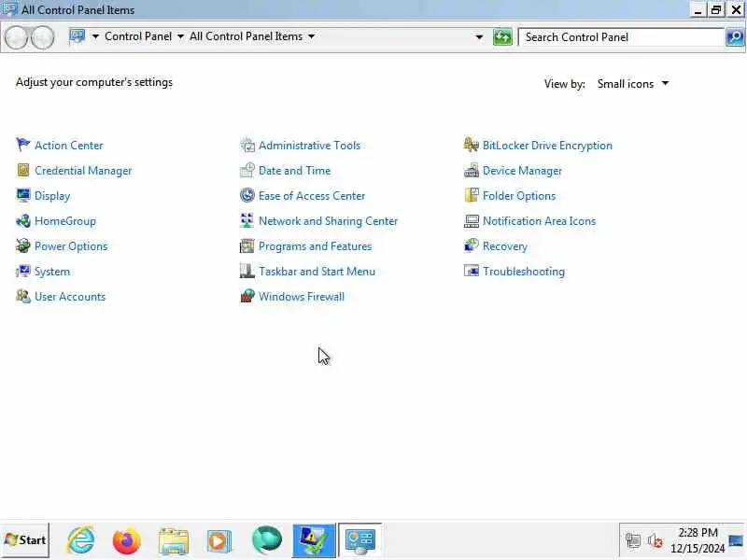Open Folder Options link
This screenshot has height=560, width=747.
[x=519, y=196]
